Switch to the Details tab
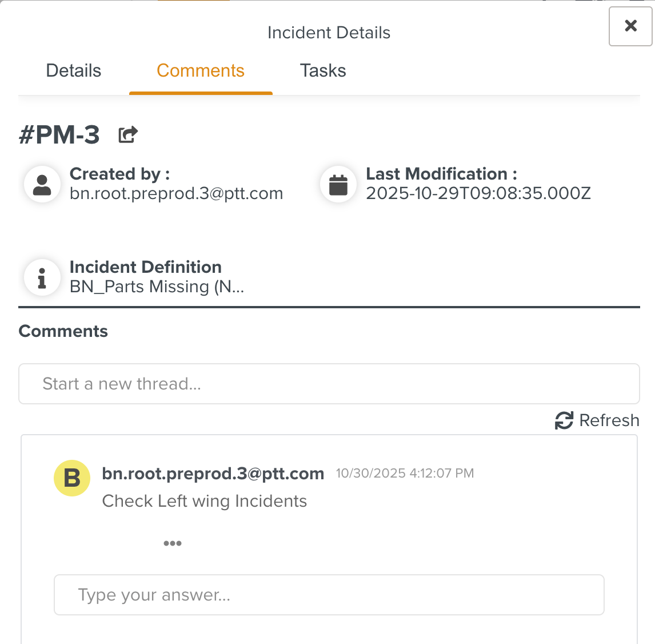Screen dimensions: 655x644 [x=74, y=71]
